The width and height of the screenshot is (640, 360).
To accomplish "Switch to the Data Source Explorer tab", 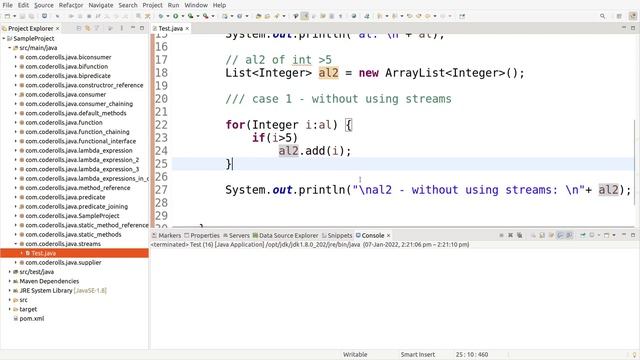I will (x=285, y=236).
